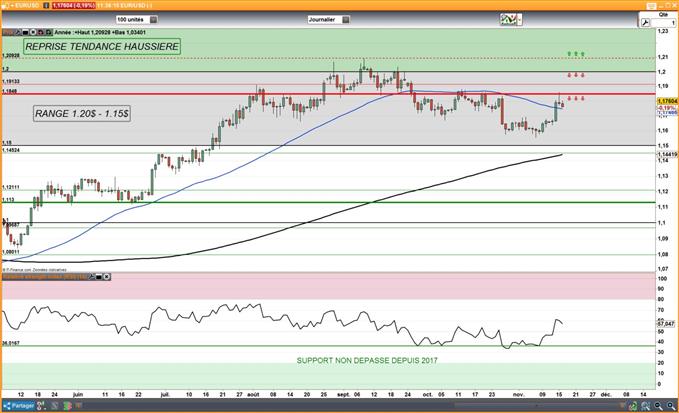
Task: Click the black rectangle icon in price panel header
Action: (x=25, y=32)
